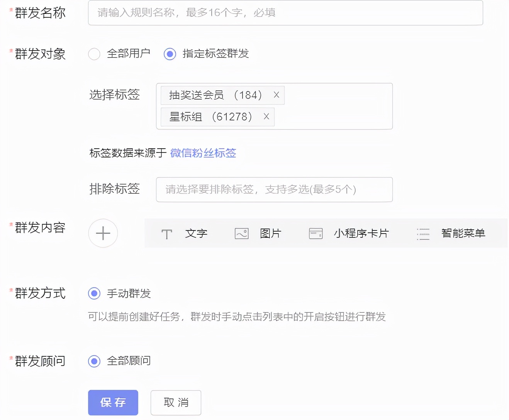Click the 抽奖送会员 (184) tag chip
This screenshot has width=509, height=420.
(216, 95)
